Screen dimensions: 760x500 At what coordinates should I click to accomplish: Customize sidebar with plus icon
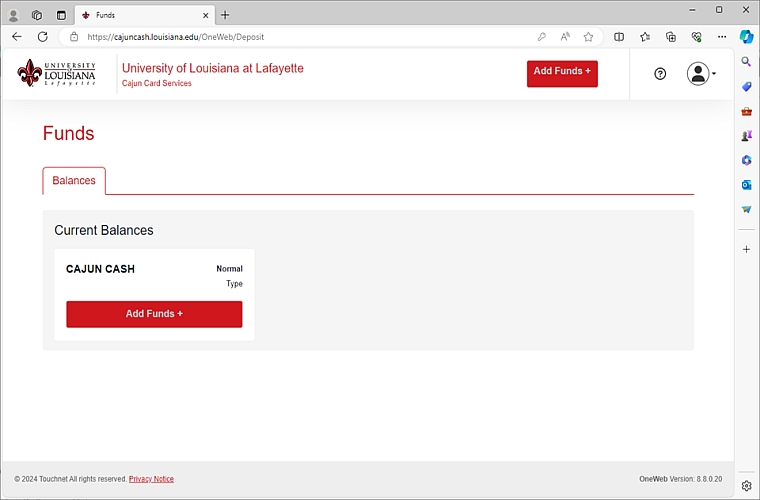(x=746, y=249)
